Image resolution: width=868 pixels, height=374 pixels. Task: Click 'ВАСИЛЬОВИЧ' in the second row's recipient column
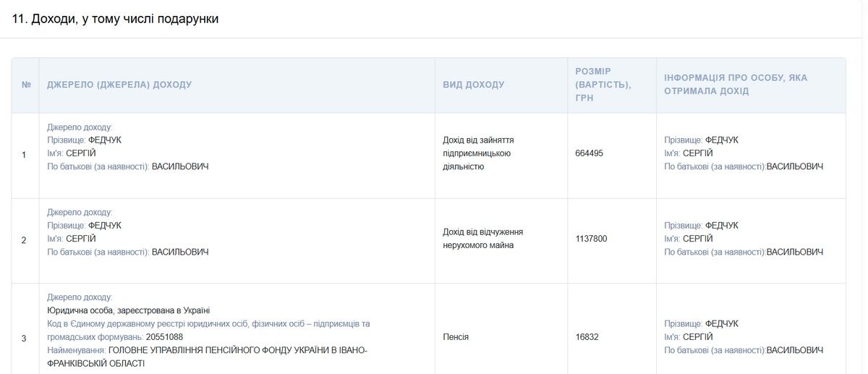click(x=795, y=252)
